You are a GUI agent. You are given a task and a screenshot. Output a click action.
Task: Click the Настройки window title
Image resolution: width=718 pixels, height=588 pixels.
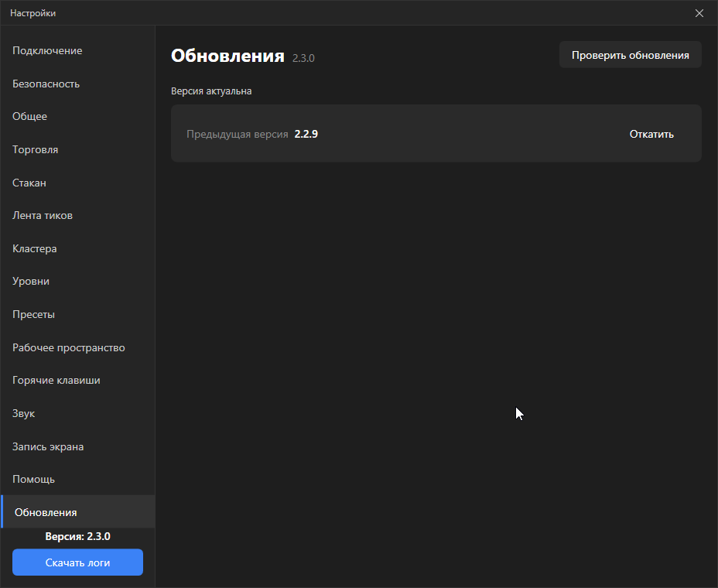tap(33, 13)
